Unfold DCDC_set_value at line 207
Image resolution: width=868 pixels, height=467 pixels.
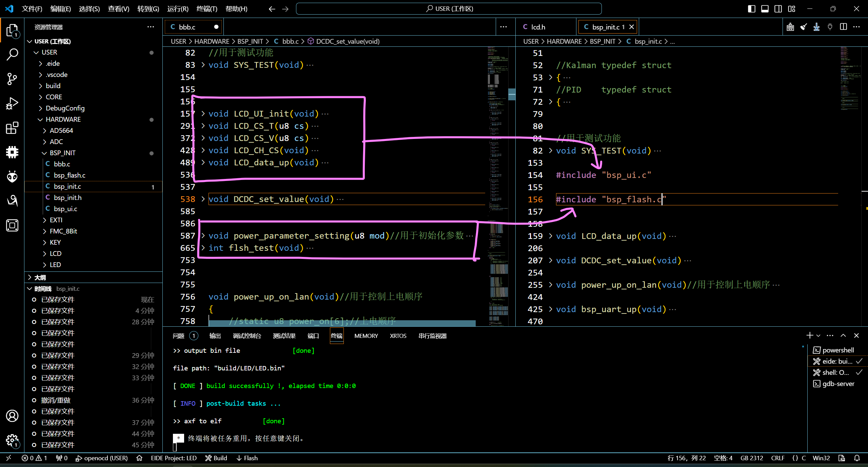click(x=551, y=260)
